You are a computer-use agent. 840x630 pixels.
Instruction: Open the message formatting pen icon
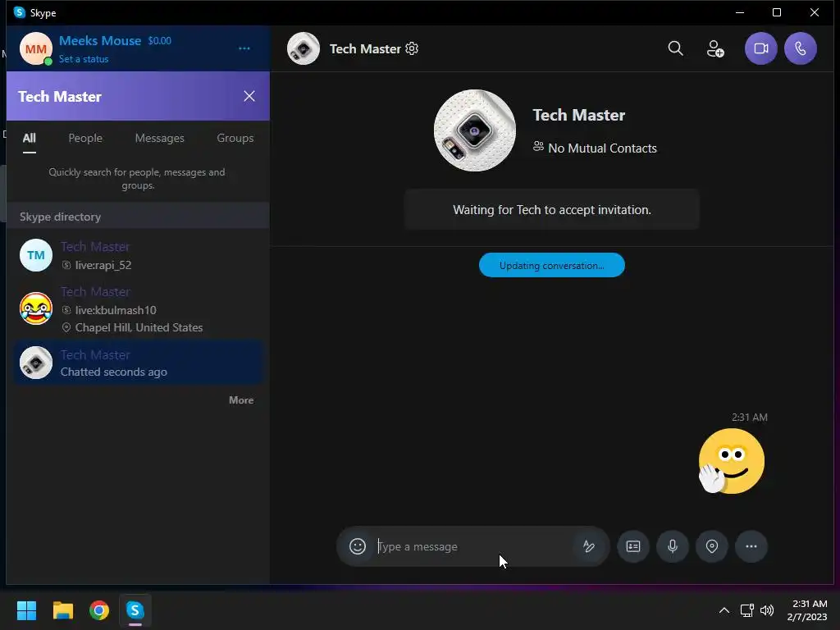(589, 546)
